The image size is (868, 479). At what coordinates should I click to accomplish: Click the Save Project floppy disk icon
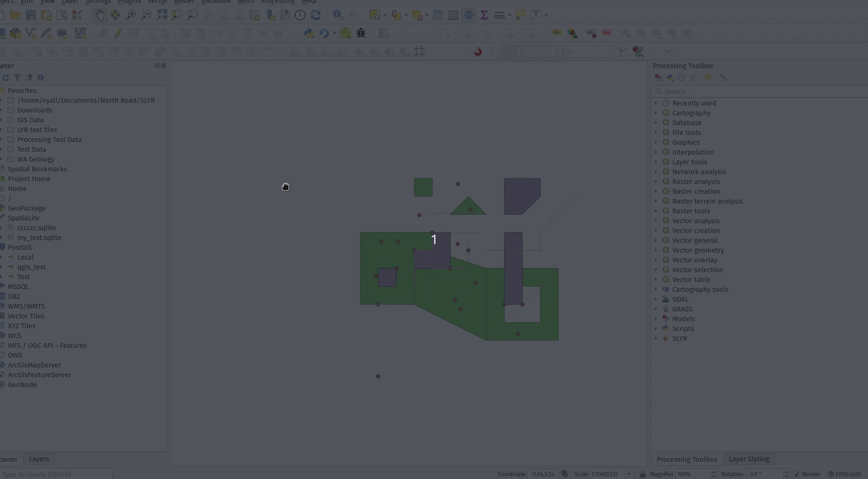31,15
